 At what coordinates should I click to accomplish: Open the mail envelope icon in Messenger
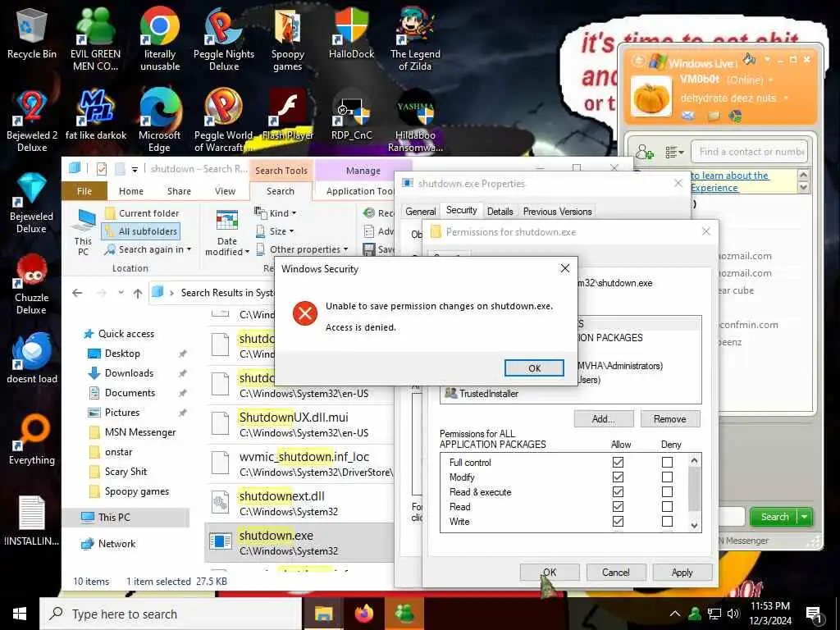688,116
